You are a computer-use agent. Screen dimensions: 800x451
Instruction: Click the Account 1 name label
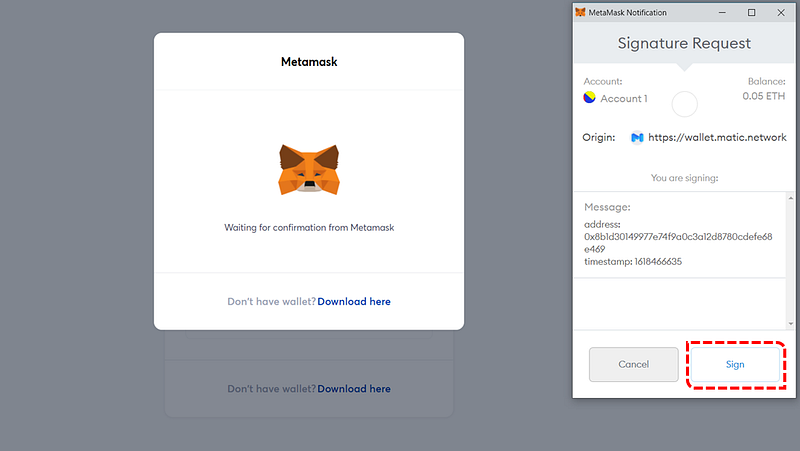(x=624, y=98)
